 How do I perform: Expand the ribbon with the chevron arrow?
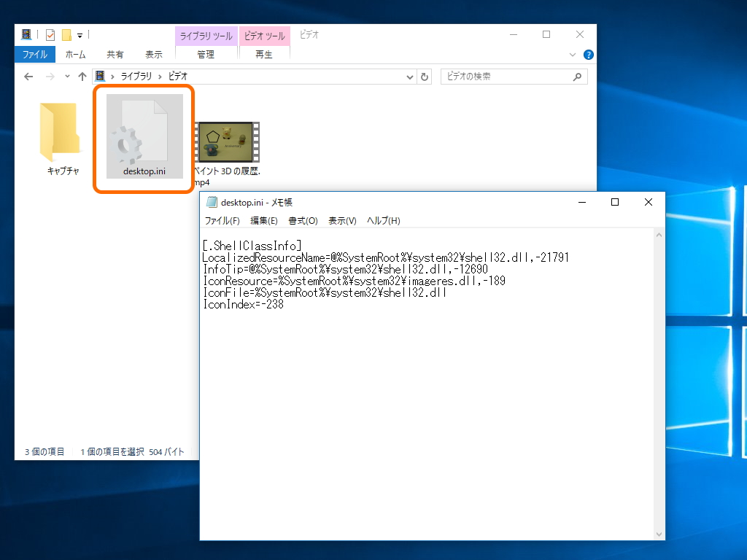pos(573,55)
